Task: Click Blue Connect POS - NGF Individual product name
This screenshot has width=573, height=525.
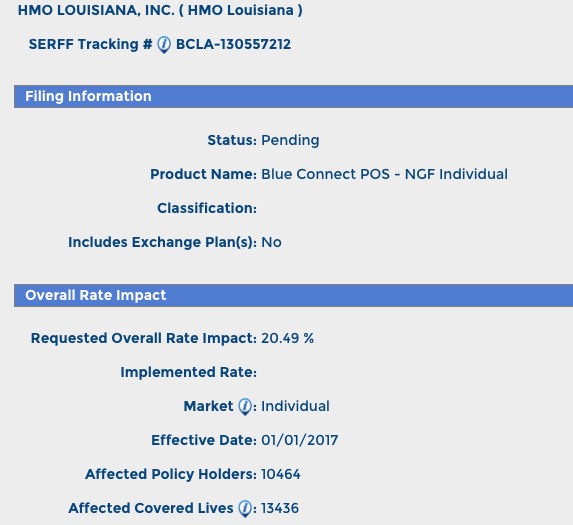Action: [x=384, y=174]
